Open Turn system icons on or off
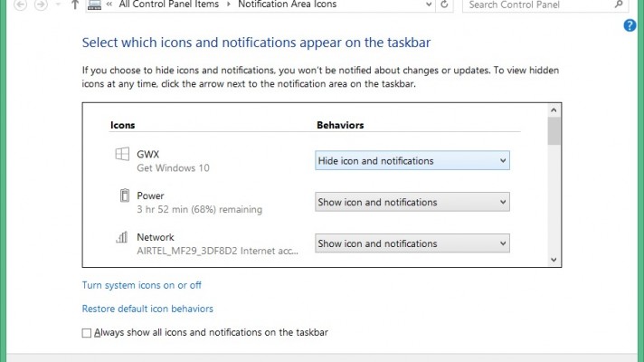644x362 pixels. pyautogui.click(x=141, y=285)
